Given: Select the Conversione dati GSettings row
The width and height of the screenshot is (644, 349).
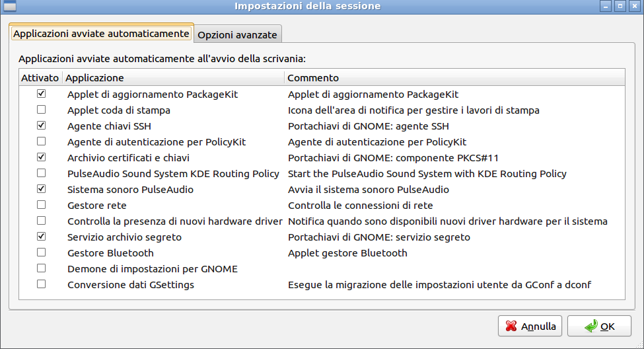Looking at the screenshot, I should (131, 285).
